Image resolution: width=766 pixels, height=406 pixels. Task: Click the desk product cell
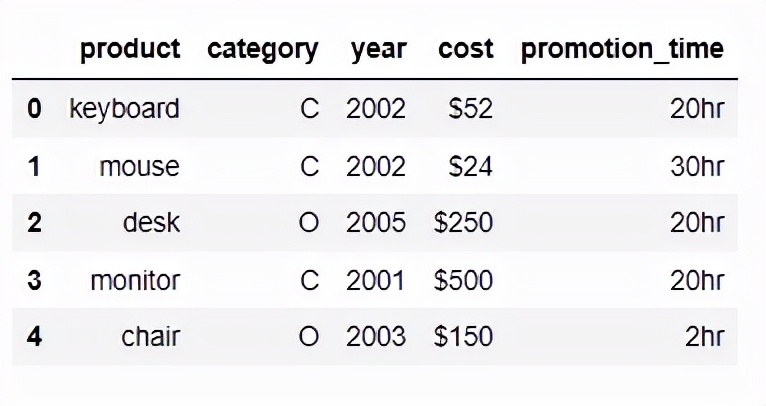151,222
